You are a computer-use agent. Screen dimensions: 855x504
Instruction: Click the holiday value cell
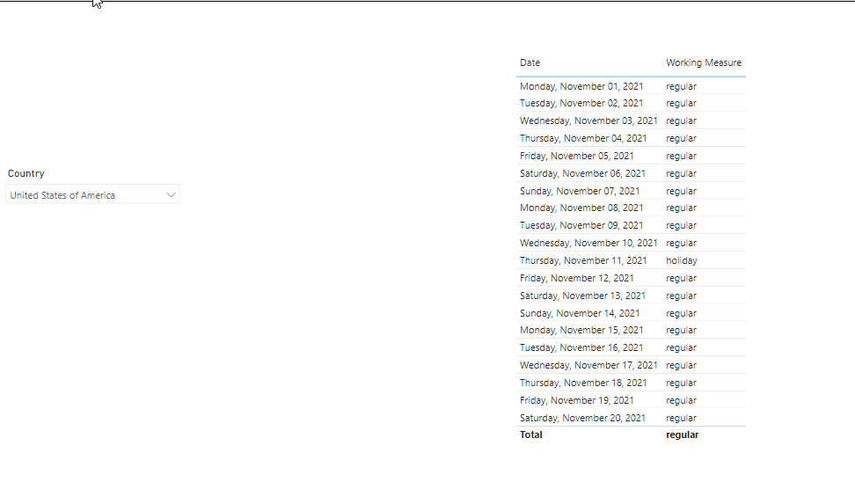[682, 260]
